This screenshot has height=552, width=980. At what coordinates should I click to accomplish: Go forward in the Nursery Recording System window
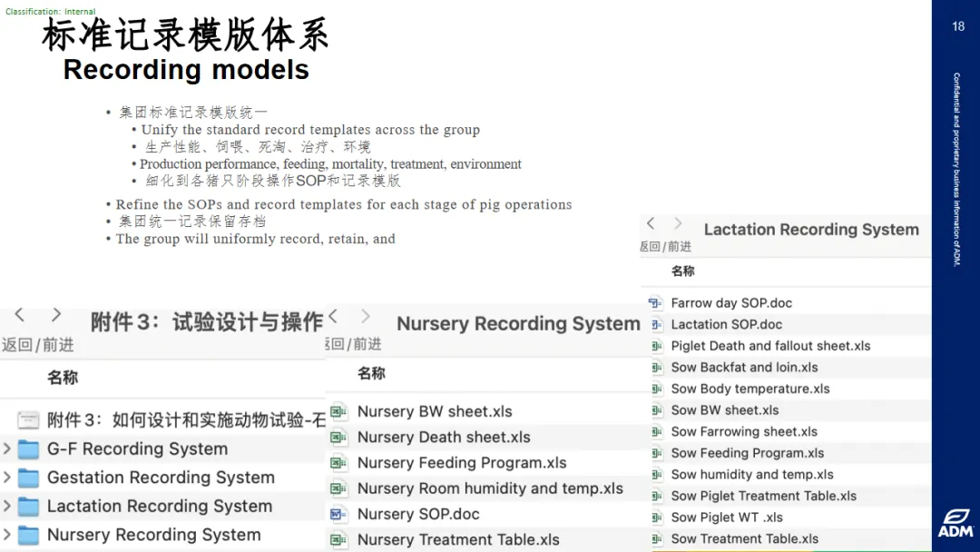[x=366, y=316]
